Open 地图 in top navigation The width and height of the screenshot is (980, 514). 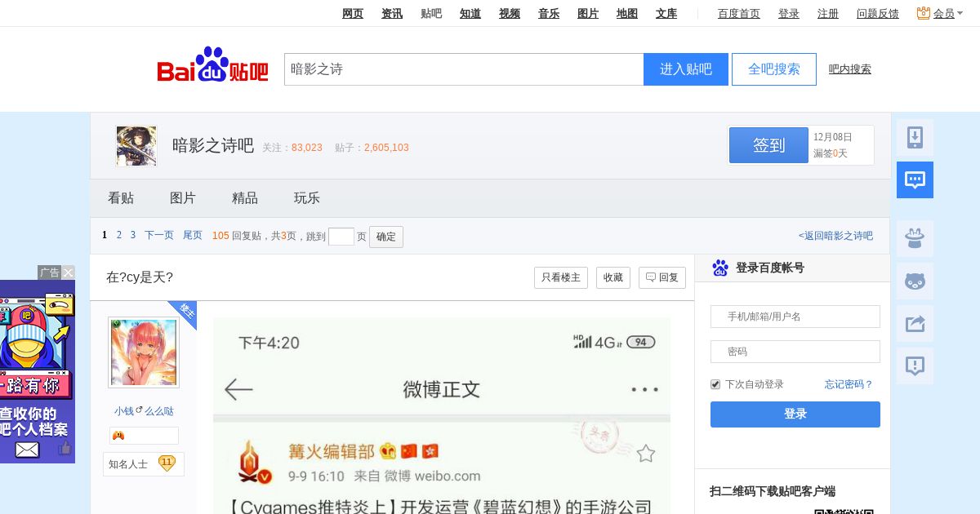coord(627,13)
